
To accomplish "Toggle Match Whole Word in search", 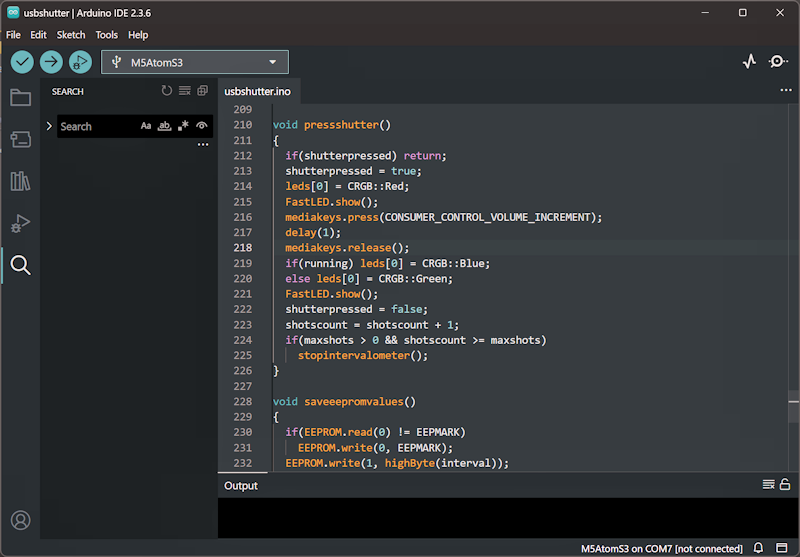I will (164, 126).
